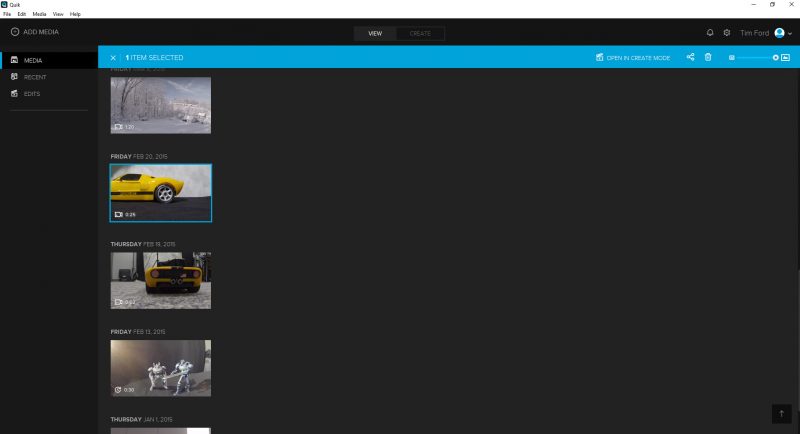Switch to the VIEW mode toggle

click(x=375, y=33)
